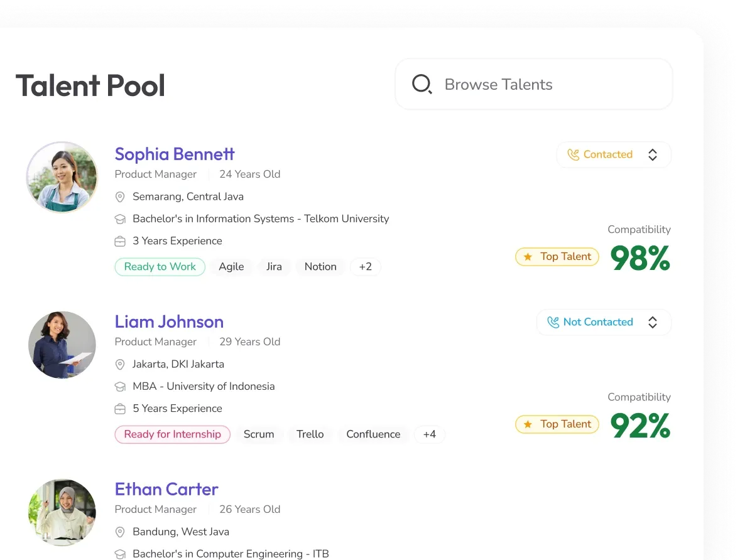740x560 pixels.
Task: Click the star icon in Sophia's Top Talent badge
Action: coord(528,257)
